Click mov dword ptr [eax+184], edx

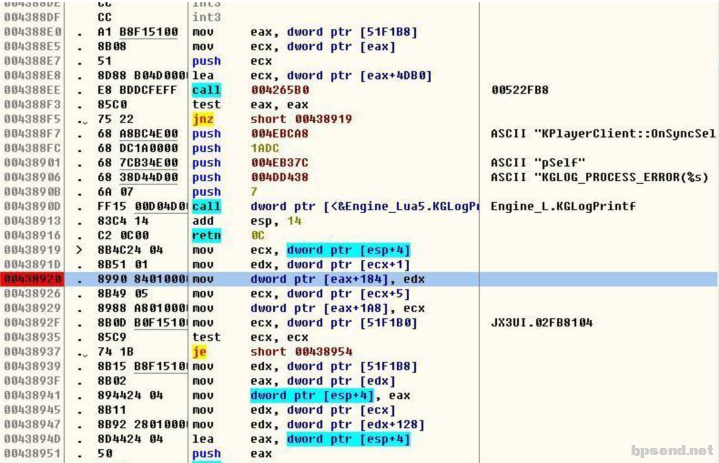(309, 279)
